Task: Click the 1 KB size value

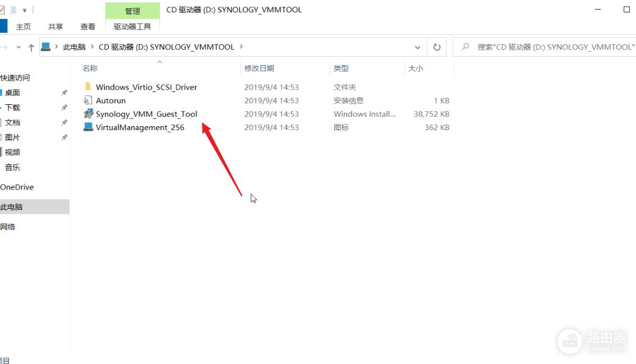Action: tap(441, 100)
